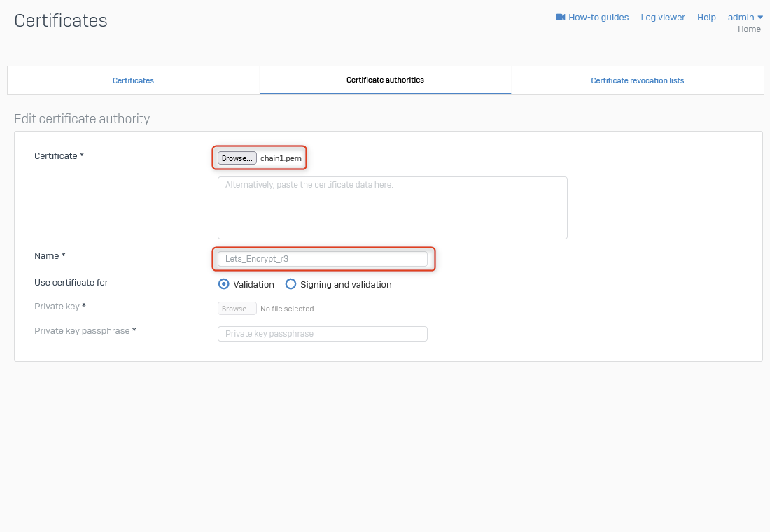Viewport: 770px width, 532px height.
Task: Click the Certificates page title heading
Action: coord(61,21)
